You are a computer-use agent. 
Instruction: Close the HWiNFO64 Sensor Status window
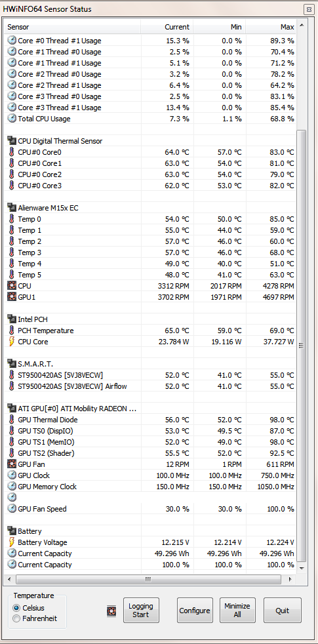(308, 9)
